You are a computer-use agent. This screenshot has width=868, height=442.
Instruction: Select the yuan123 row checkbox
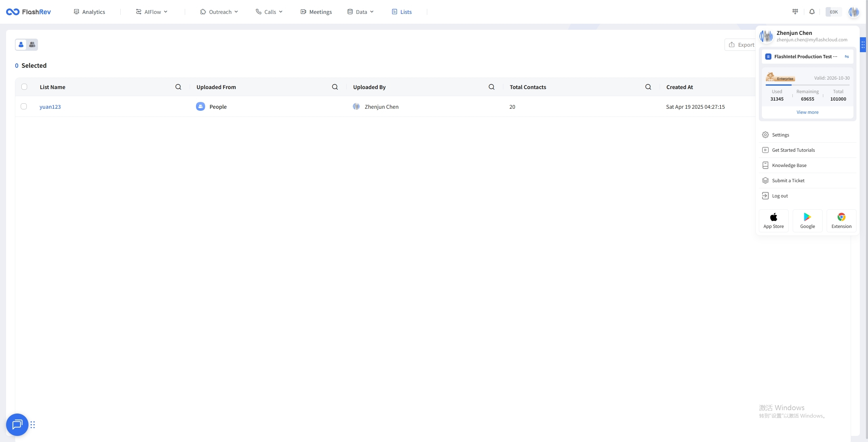click(x=24, y=106)
